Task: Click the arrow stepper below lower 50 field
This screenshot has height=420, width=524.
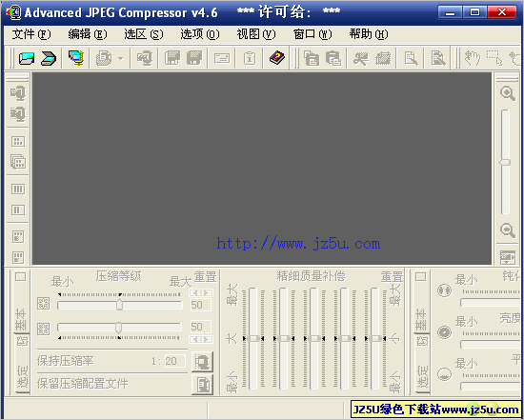Action: point(201,339)
